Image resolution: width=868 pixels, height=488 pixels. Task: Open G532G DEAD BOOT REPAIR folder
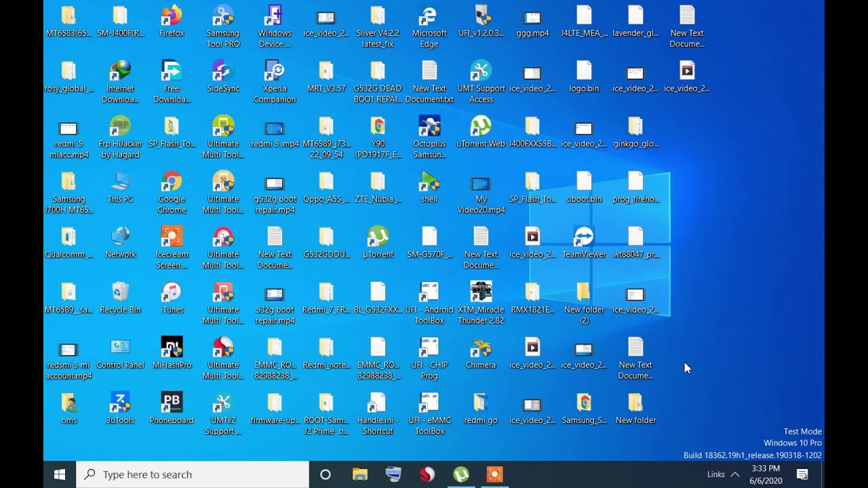pos(378,82)
